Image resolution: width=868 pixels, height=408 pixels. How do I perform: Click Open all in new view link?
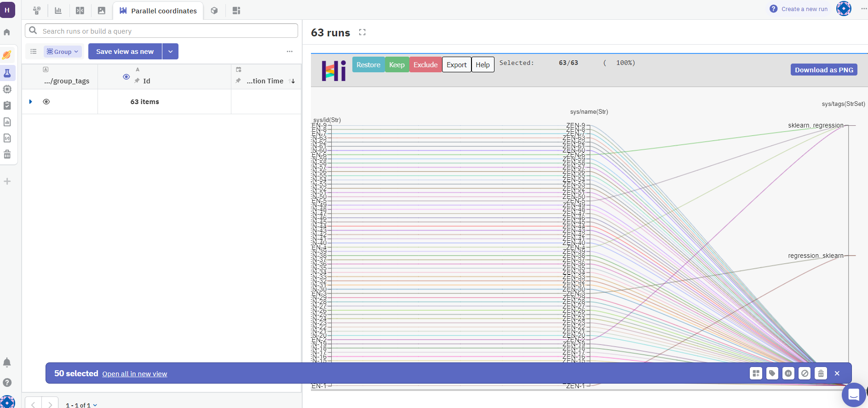135,373
